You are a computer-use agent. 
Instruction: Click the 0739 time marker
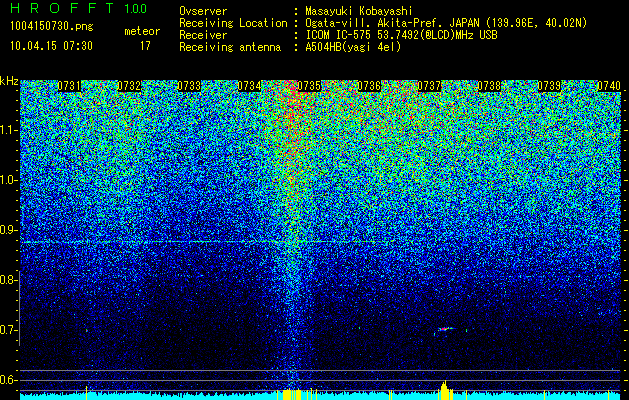point(549,86)
